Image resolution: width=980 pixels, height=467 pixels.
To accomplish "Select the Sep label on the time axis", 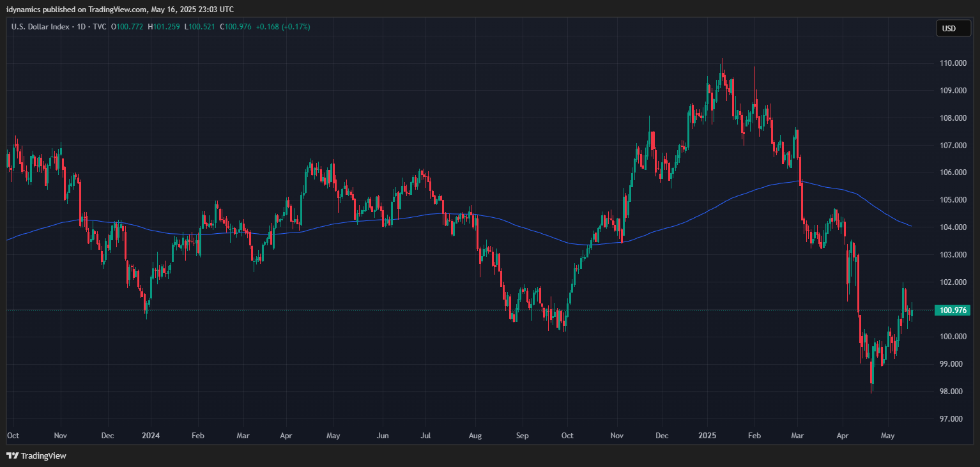I will click(x=523, y=436).
